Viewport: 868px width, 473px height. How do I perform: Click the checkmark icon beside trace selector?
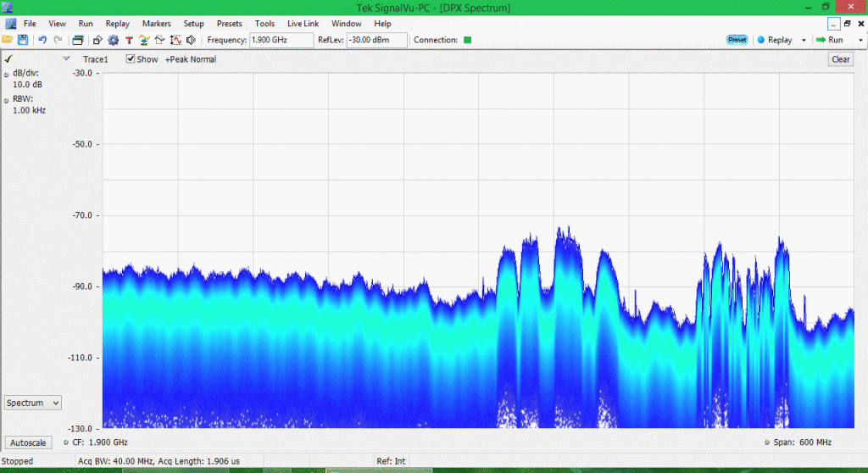tap(8, 58)
